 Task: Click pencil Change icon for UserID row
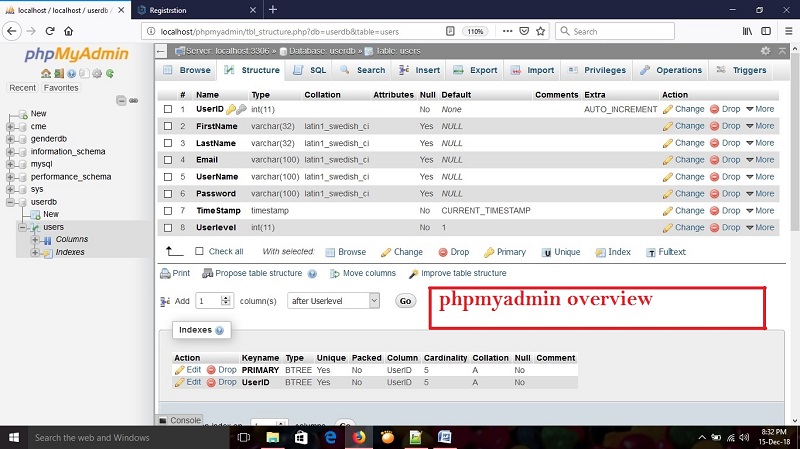point(667,109)
